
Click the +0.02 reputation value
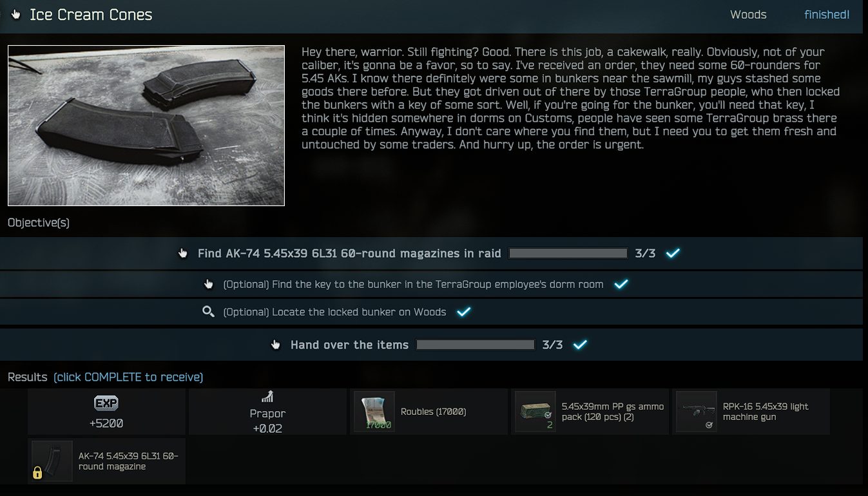(267, 428)
